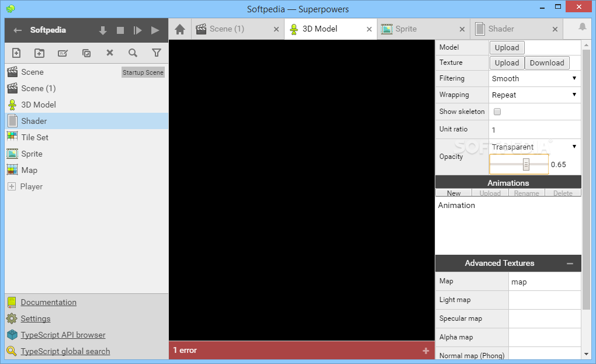Image resolution: width=596 pixels, height=364 pixels.
Task: Click the Startup Scene badge
Action: coord(143,72)
